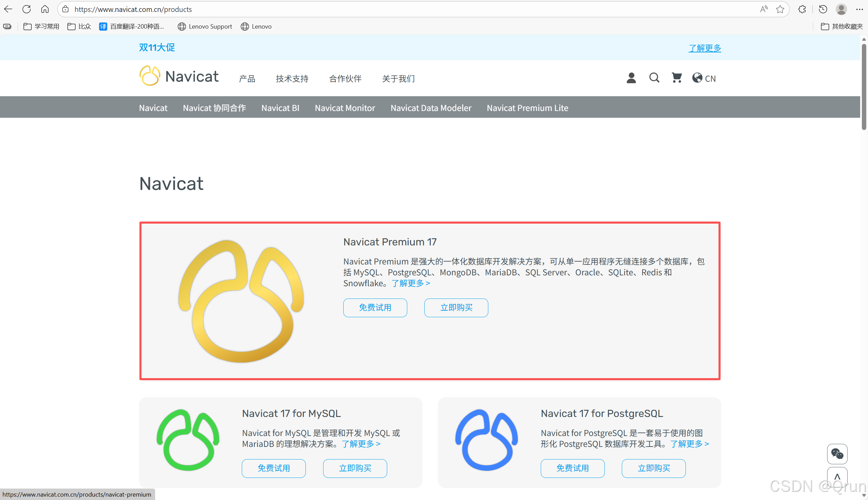Select the Navicat Monitor tab
This screenshot has height=500, width=868.
coord(345,108)
